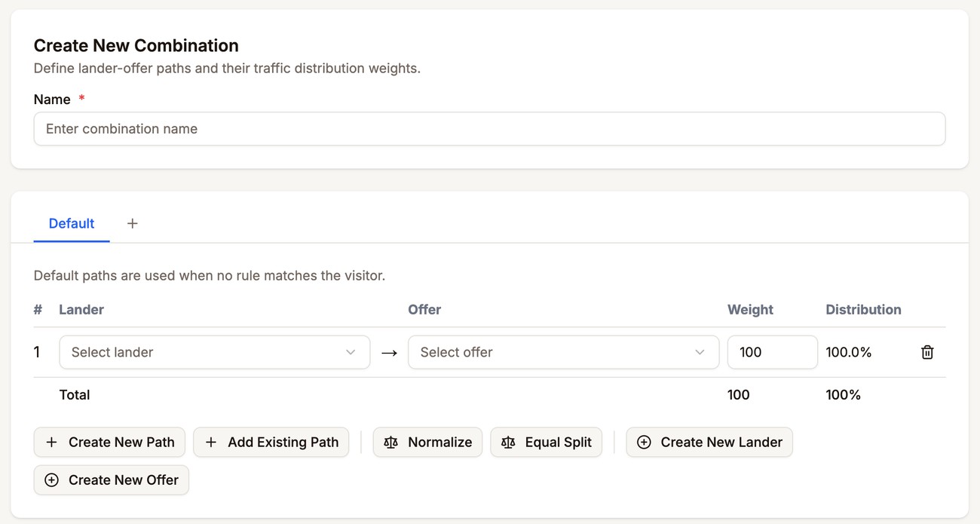
Task: Open the Select offer dropdown
Action: (563, 352)
